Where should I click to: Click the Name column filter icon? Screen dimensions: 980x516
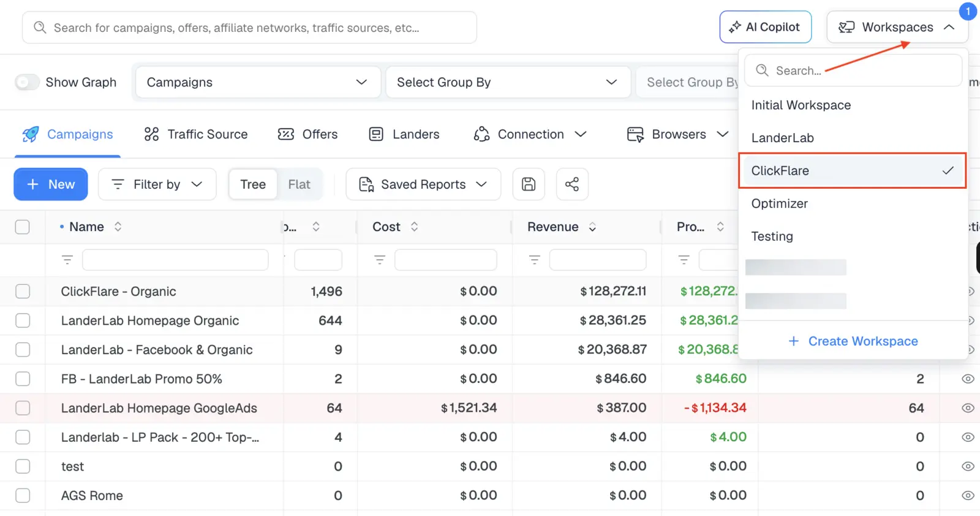(67, 260)
